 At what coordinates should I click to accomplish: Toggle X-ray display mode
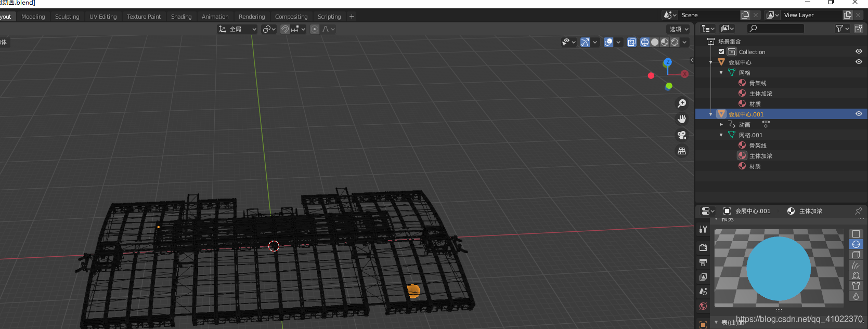point(632,42)
